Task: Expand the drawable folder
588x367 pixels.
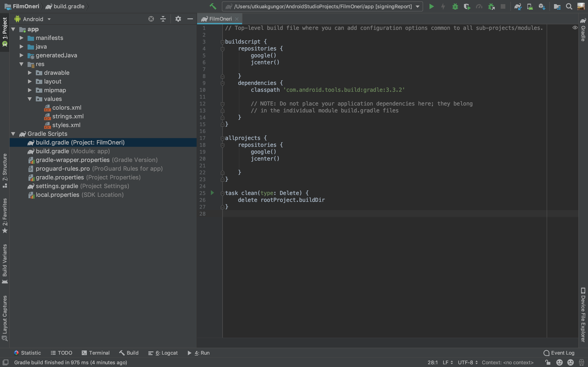Action: (x=30, y=73)
